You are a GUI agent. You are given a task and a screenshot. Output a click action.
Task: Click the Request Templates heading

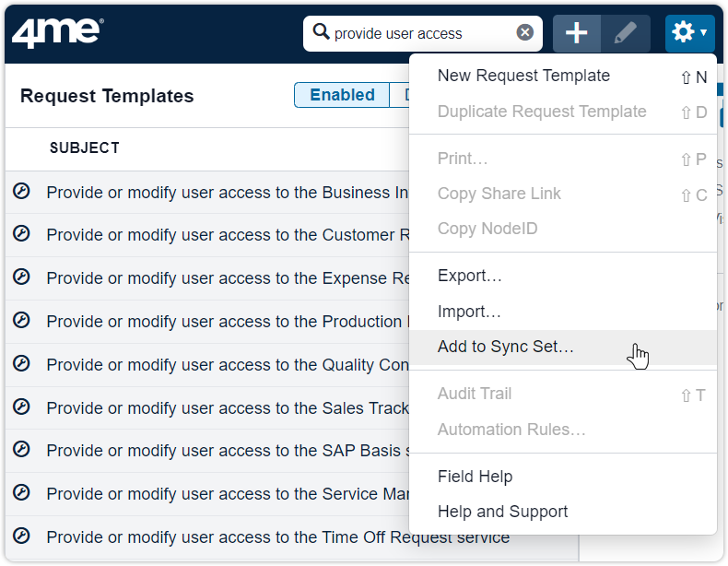107,96
